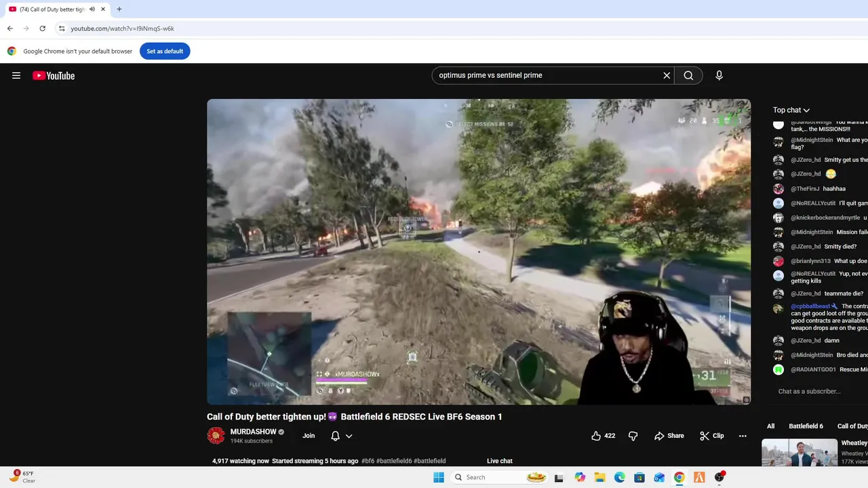Click the Chrome address bar URL
This screenshot has width=868, height=488.
tap(123, 28)
